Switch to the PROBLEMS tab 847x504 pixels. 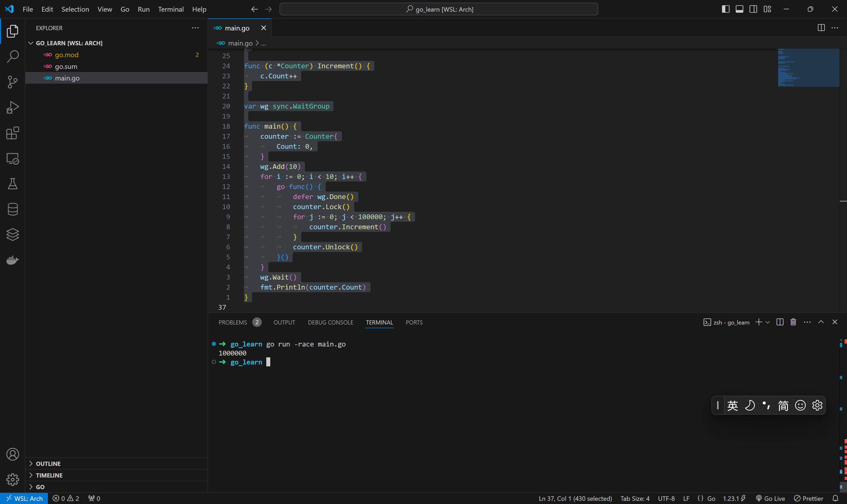pos(233,322)
